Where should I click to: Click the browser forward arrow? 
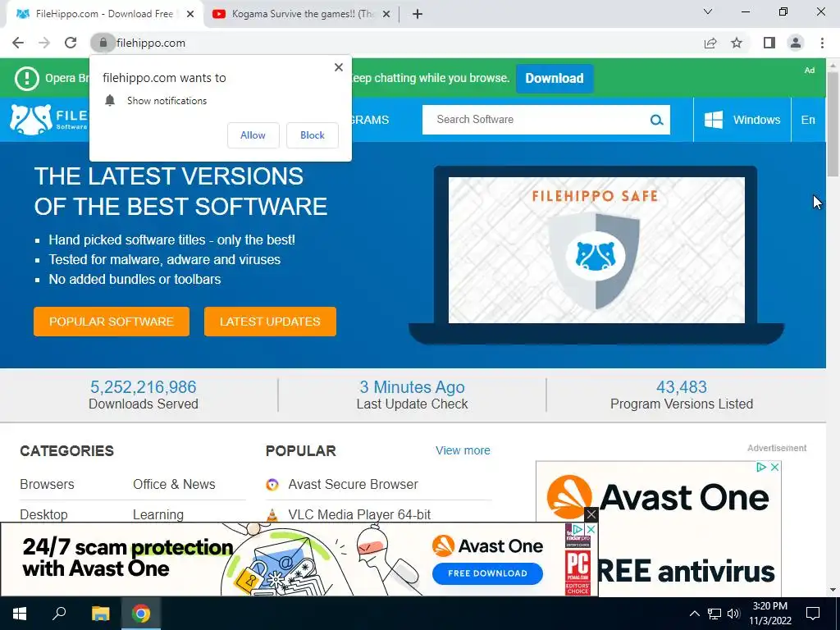coord(44,43)
